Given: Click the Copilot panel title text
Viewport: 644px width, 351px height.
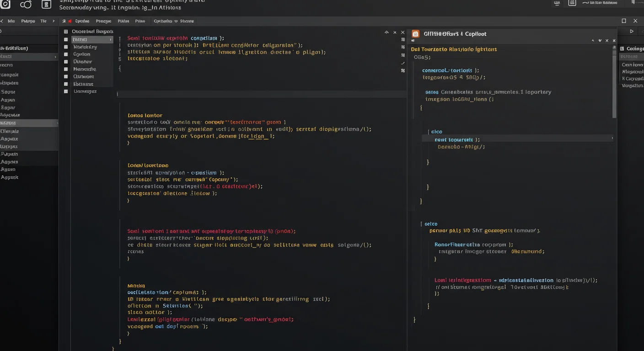Looking at the screenshot, I should tap(455, 34).
